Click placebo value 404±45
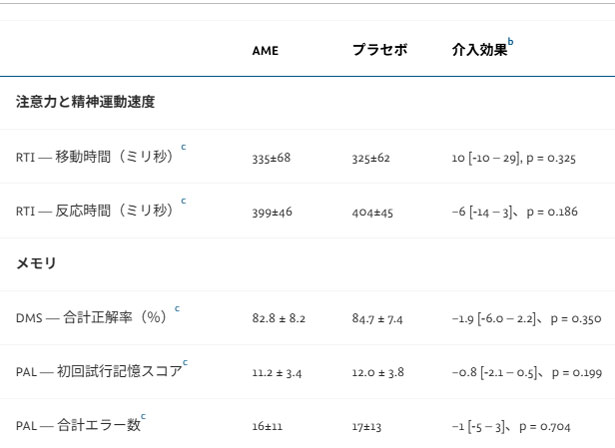 click(x=371, y=212)
